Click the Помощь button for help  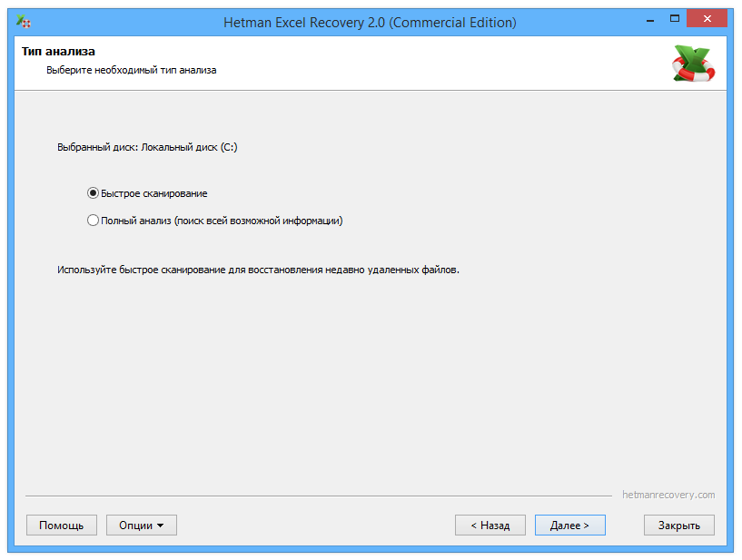tap(61, 525)
